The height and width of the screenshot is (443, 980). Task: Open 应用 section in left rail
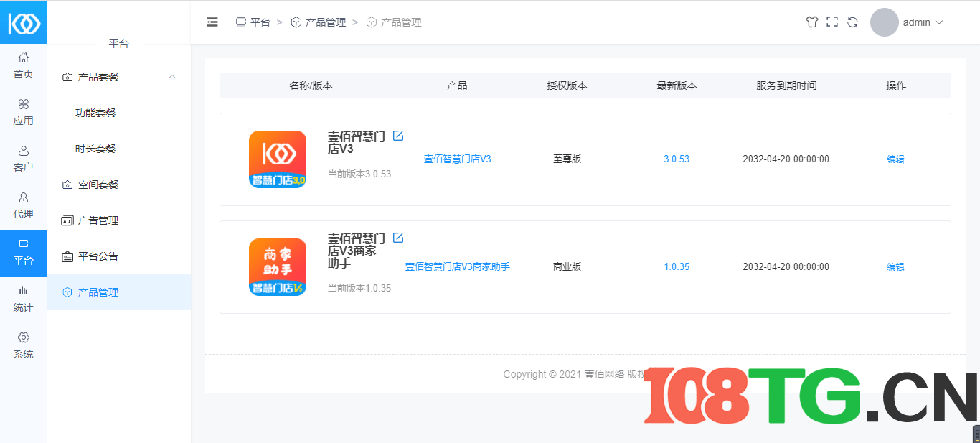pyautogui.click(x=23, y=112)
